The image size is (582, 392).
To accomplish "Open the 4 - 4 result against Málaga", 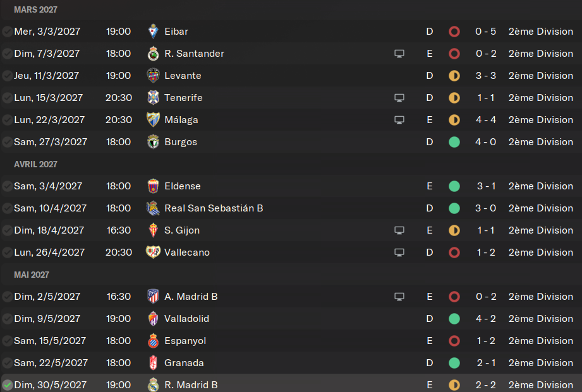I will tap(486, 120).
